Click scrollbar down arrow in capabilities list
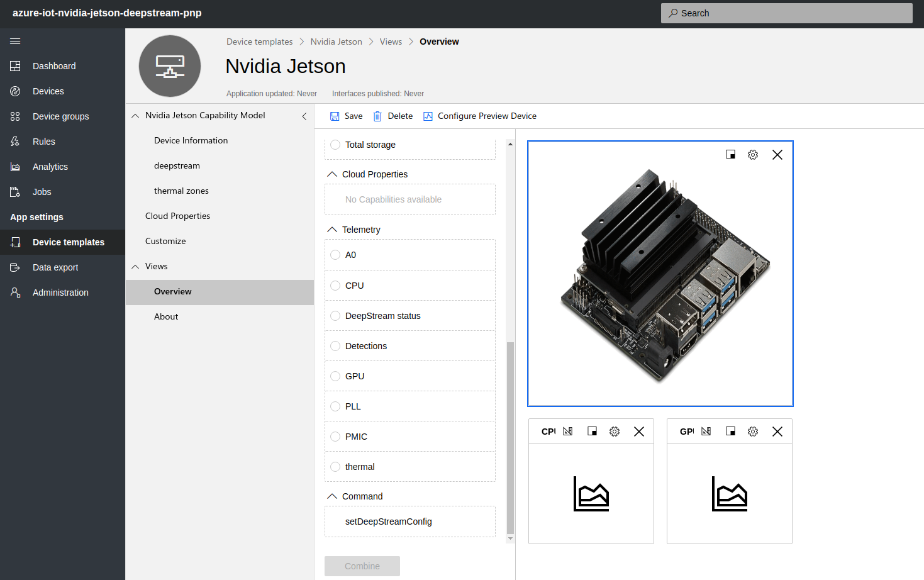Screen dimensions: 924x580 (510, 539)
